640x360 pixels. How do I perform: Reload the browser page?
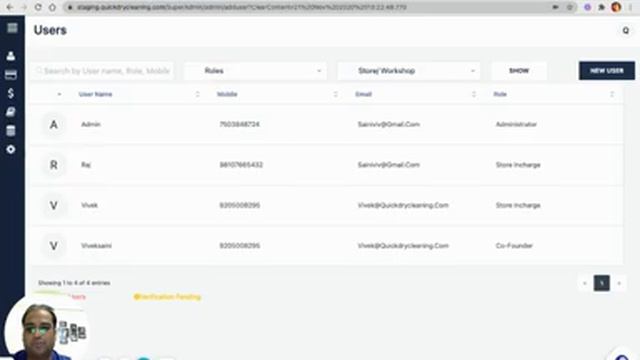[38, 7]
